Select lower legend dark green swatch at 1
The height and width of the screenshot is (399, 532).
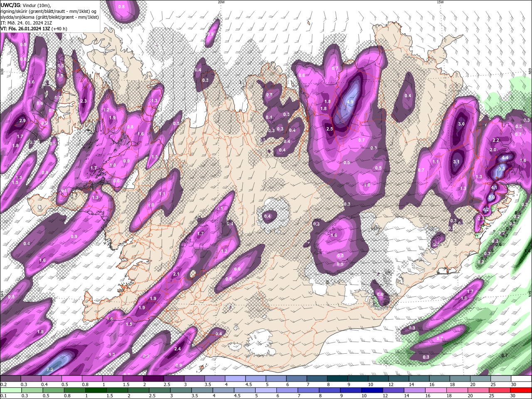(x=96, y=390)
